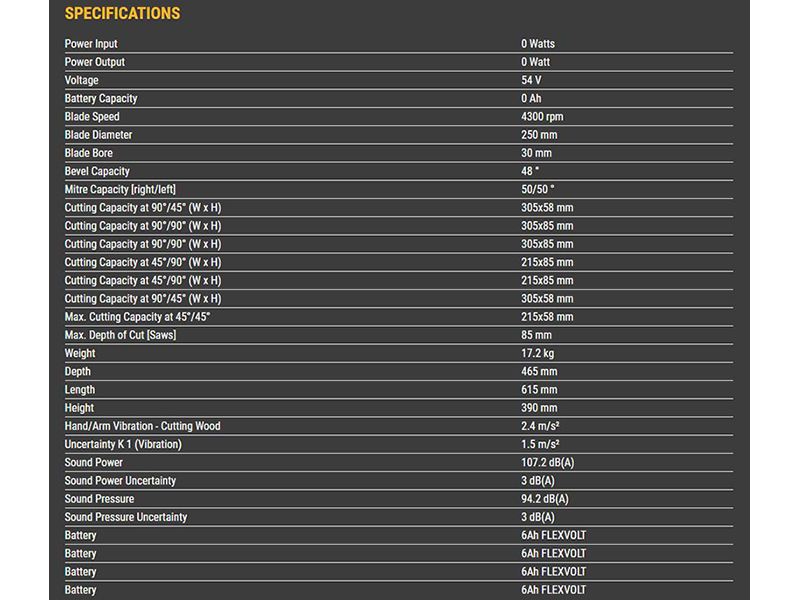This screenshot has width=800, height=600.
Task: Select the Voltage row label
Action: [82, 80]
